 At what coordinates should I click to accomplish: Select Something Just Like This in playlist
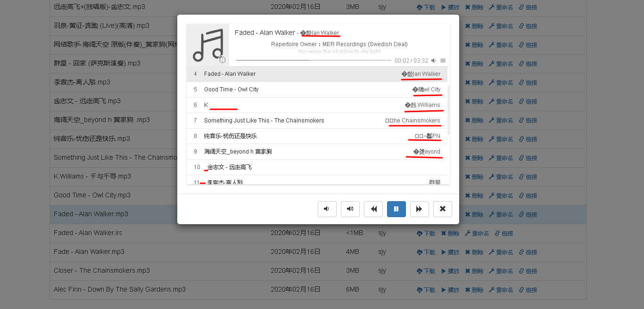[x=264, y=121]
